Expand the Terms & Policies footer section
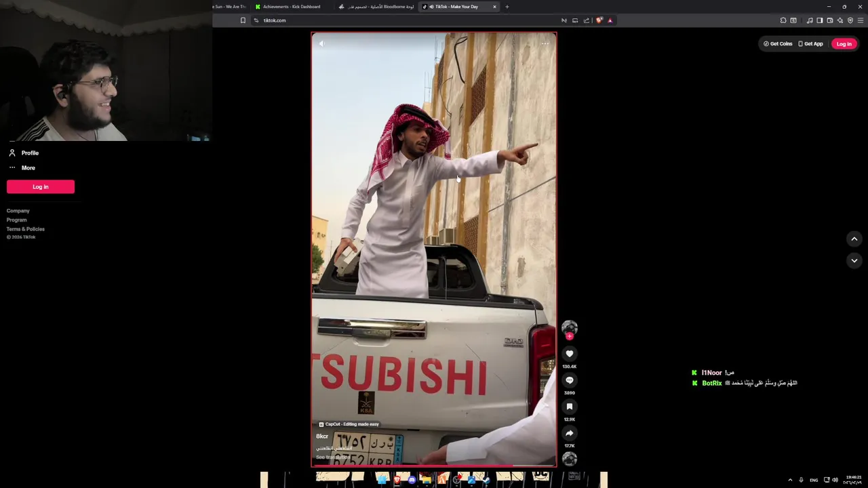 [26, 229]
